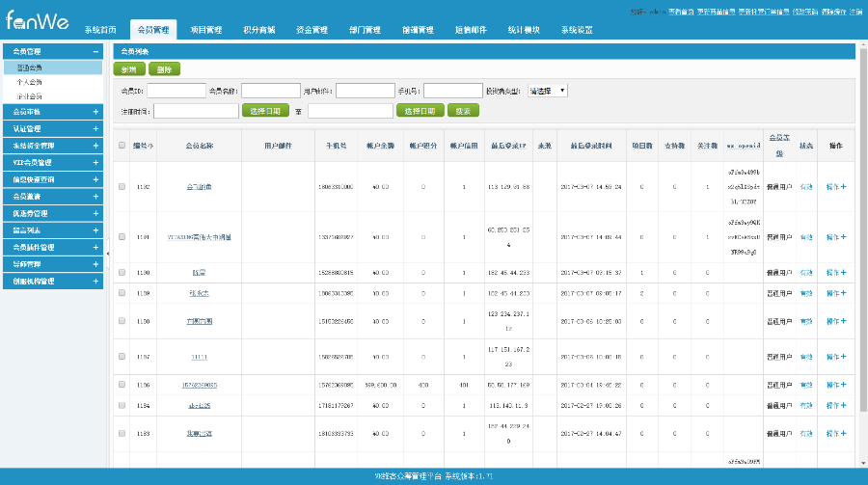Click the plus icon beside VIP会员管理
The height and width of the screenshot is (485, 868).
95,162
